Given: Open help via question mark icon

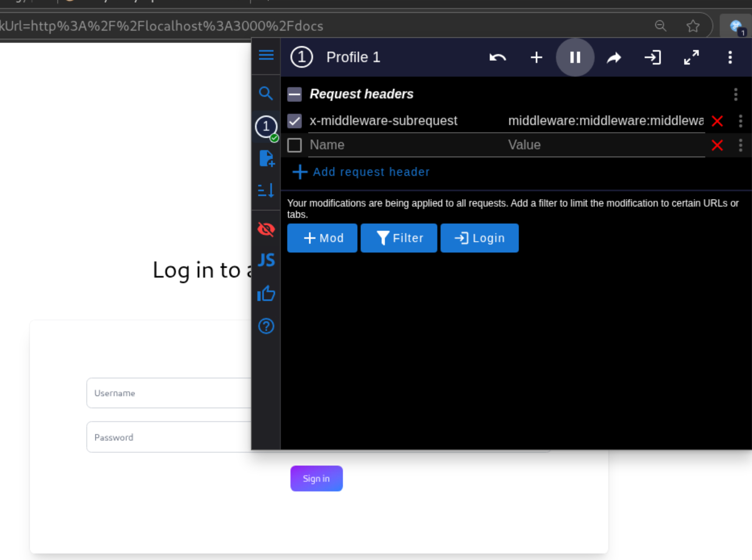Looking at the screenshot, I should tap(266, 327).
